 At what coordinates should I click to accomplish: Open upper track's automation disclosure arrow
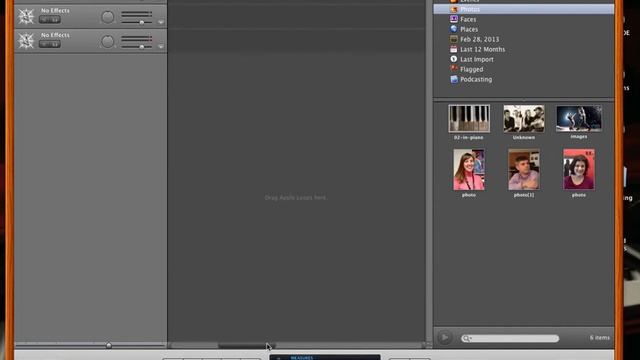coord(161,22)
